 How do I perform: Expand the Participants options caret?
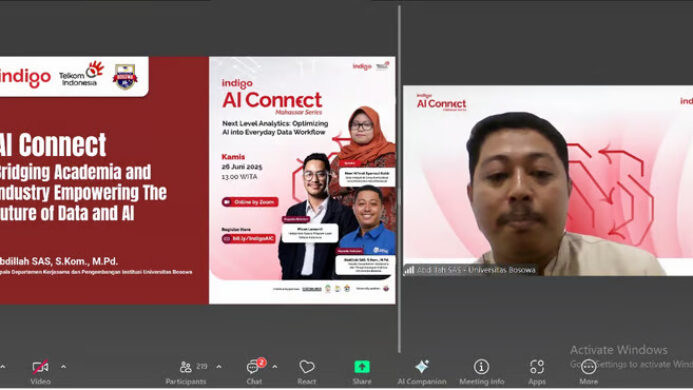coord(219,367)
